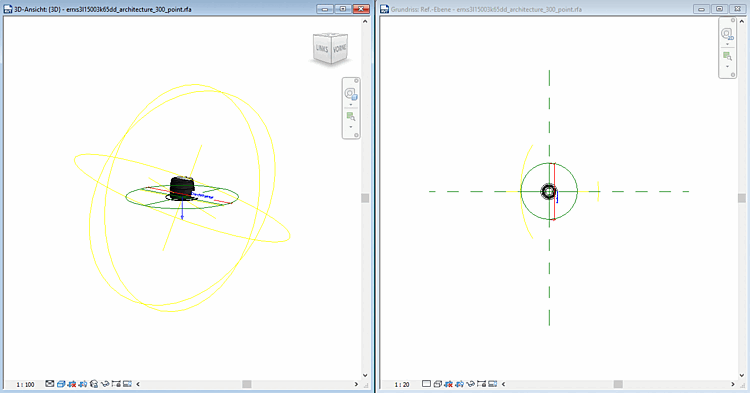Select the black luminaire model in 3D view
The height and width of the screenshot is (393, 750).
point(182,187)
